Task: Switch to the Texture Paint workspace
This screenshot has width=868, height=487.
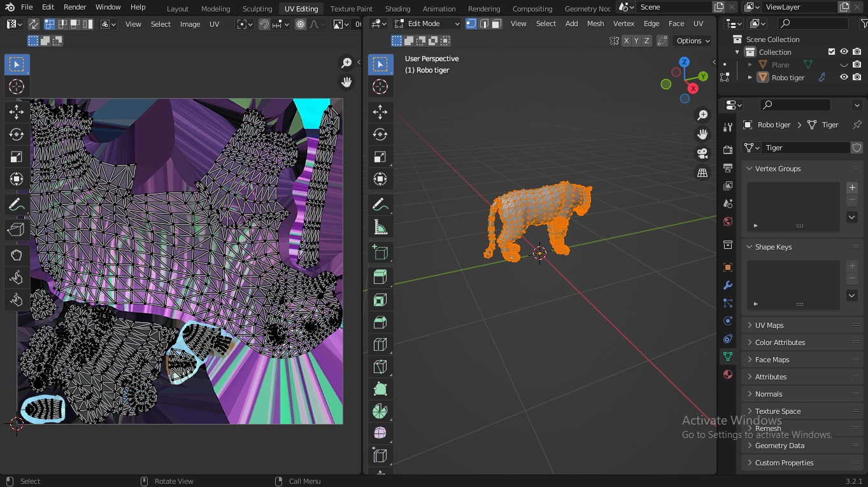Action: click(x=352, y=8)
